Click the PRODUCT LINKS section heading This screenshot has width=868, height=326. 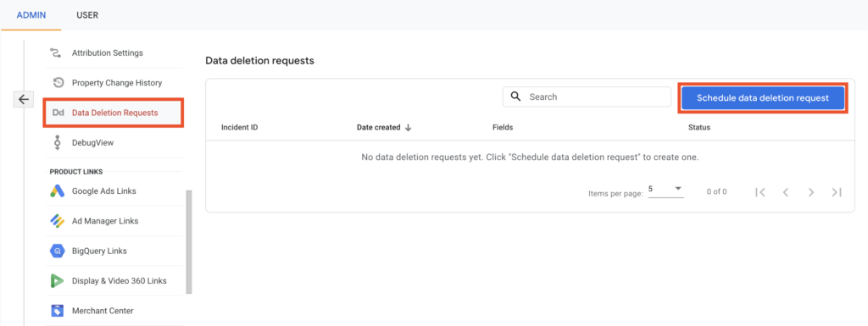pyautogui.click(x=76, y=172)
